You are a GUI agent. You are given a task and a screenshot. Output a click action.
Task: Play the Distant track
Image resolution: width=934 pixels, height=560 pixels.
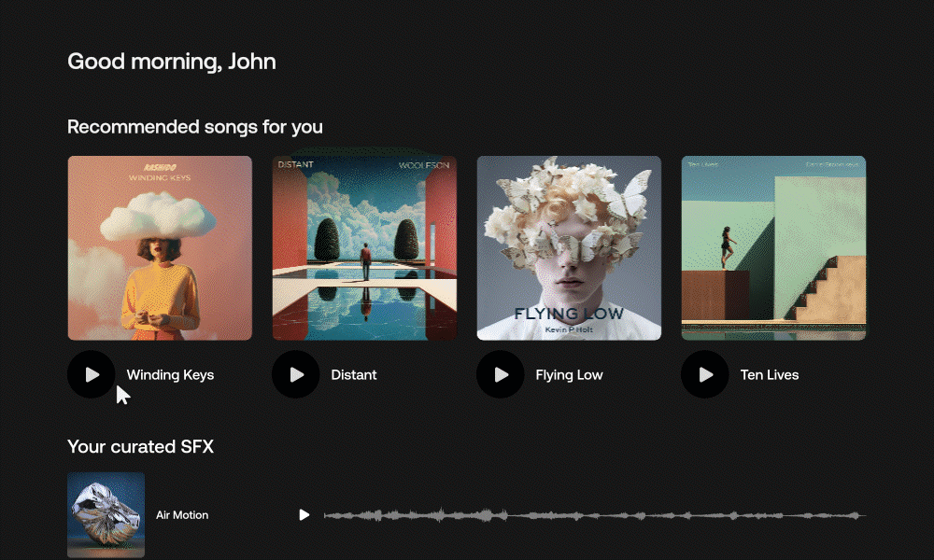[296, 374]
